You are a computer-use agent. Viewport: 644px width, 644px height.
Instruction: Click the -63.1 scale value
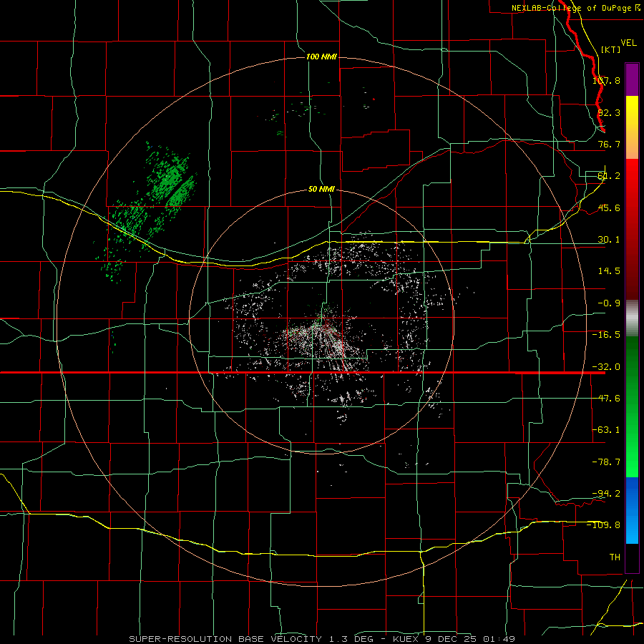606,430
